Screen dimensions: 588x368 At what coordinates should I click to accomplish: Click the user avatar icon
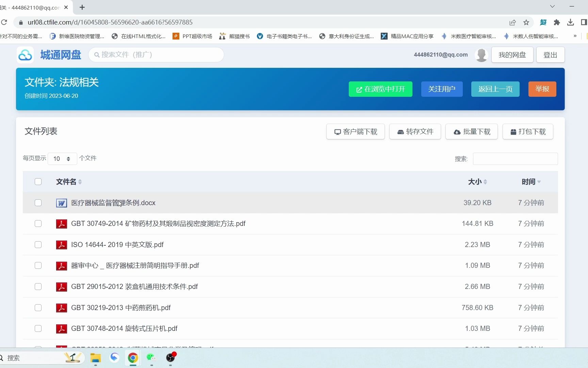click(x=481, y=55)
